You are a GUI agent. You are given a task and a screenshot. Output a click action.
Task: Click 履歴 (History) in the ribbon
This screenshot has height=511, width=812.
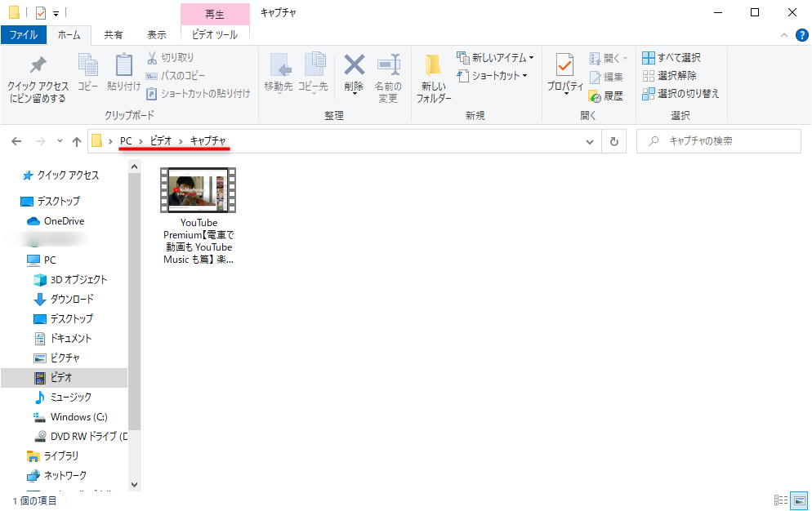point(606,96)
